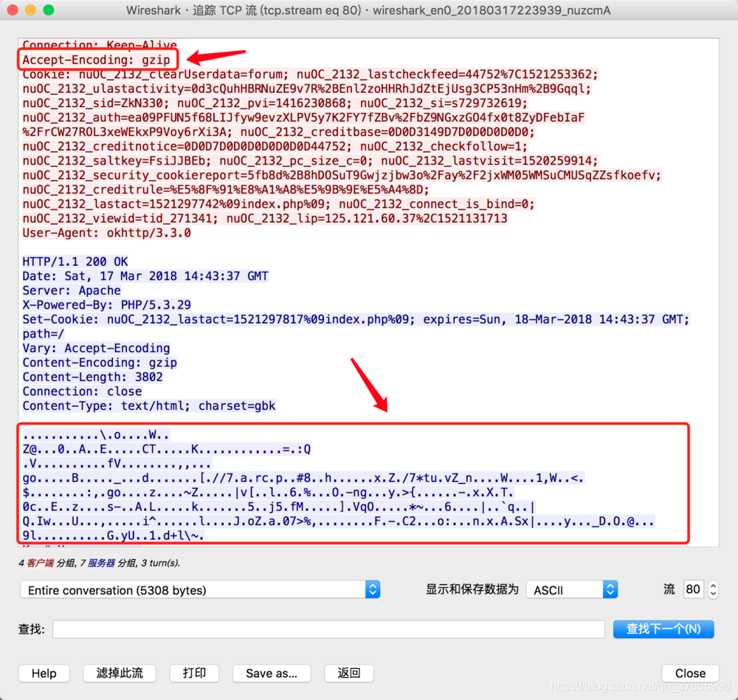
Task: Click the nuOC_2132_sid=ZkN330 cookie line
Action: click(275, 103)
